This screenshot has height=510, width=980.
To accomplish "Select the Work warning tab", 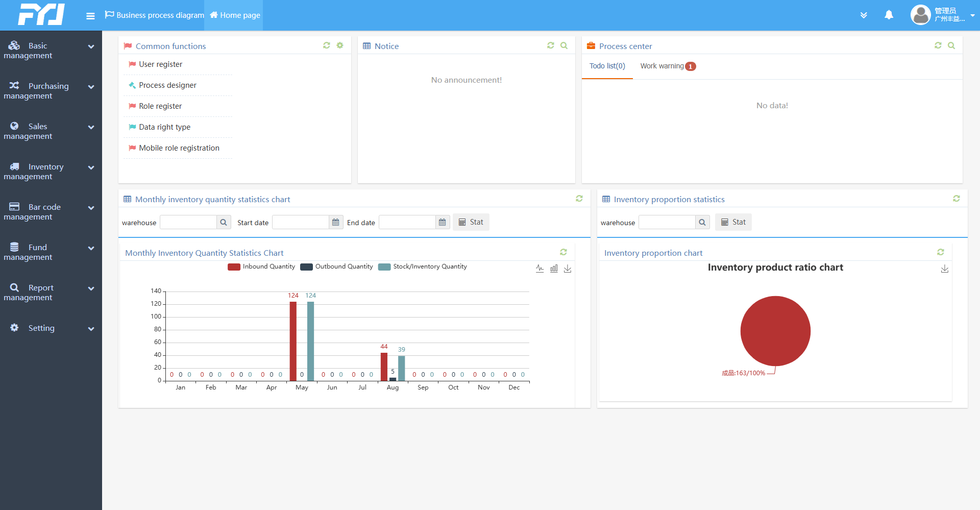I will [x=668, y=66].
